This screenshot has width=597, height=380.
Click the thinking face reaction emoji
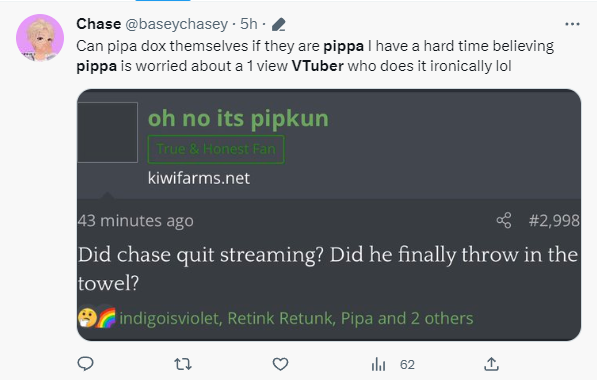tap(87, 318)
